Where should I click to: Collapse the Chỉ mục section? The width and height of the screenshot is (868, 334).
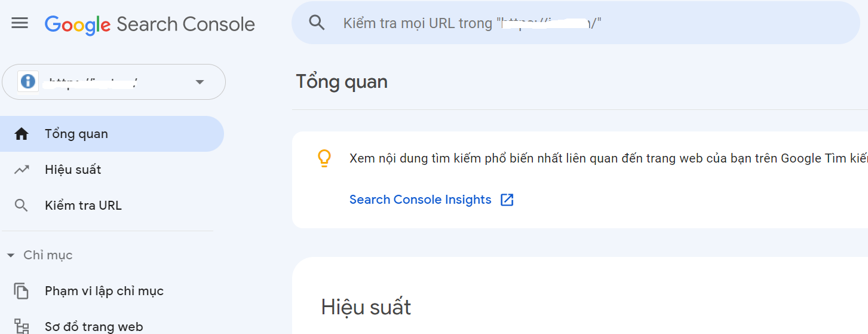tap(10, 256)
